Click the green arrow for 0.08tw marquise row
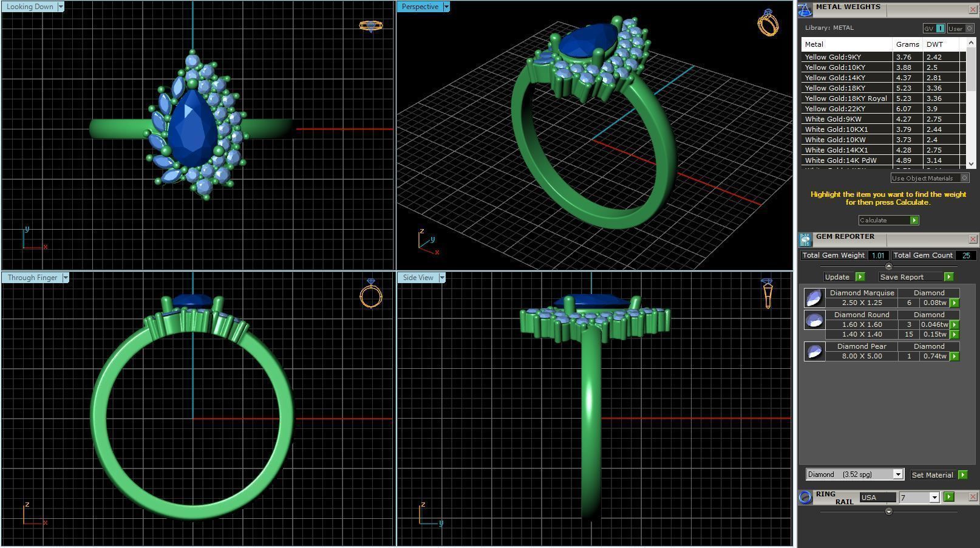This screenshot has width=980, height=548. (954, 303)
